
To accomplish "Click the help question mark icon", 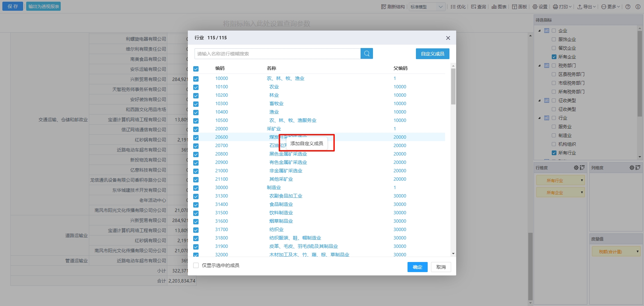I will pos(628,7).
